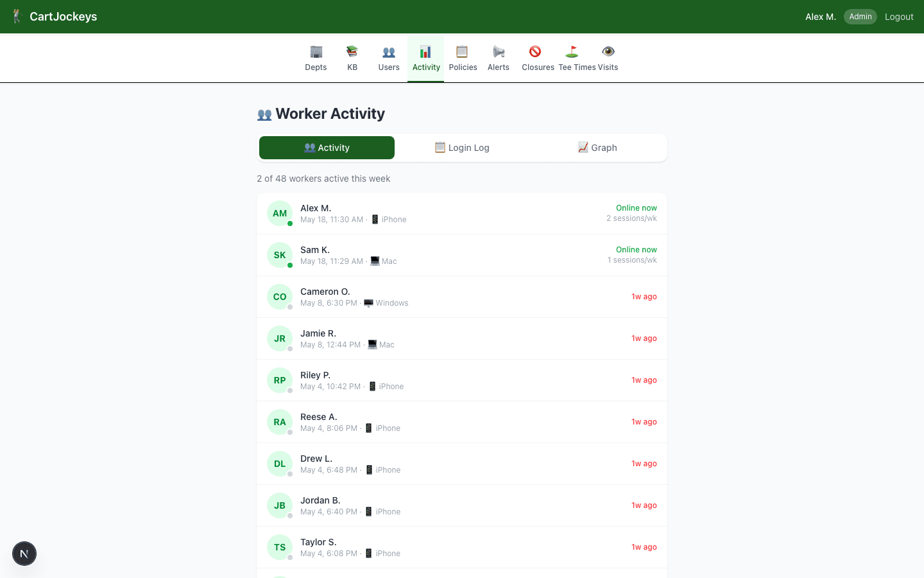The image size is (924, 578).
Task: Click "May 8, 6:30 PM" Windows detail
Action: [354, 303]
